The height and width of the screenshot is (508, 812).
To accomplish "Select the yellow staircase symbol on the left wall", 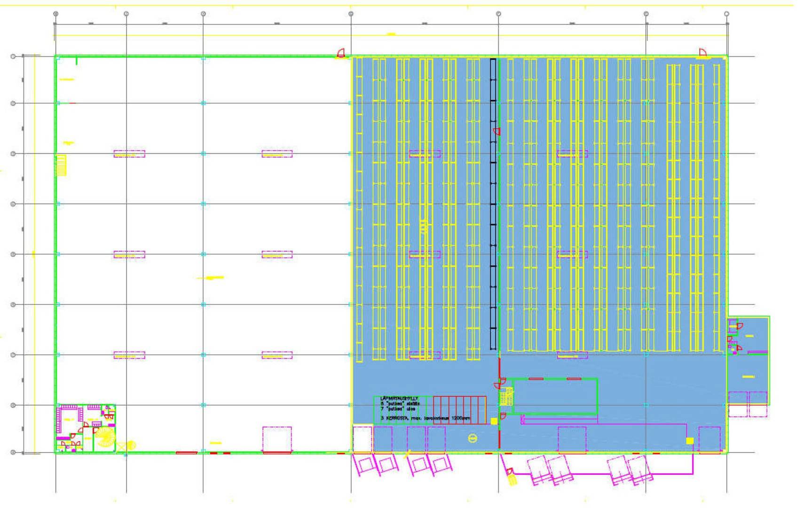I will pyautogui.click(x=61, y=165).
